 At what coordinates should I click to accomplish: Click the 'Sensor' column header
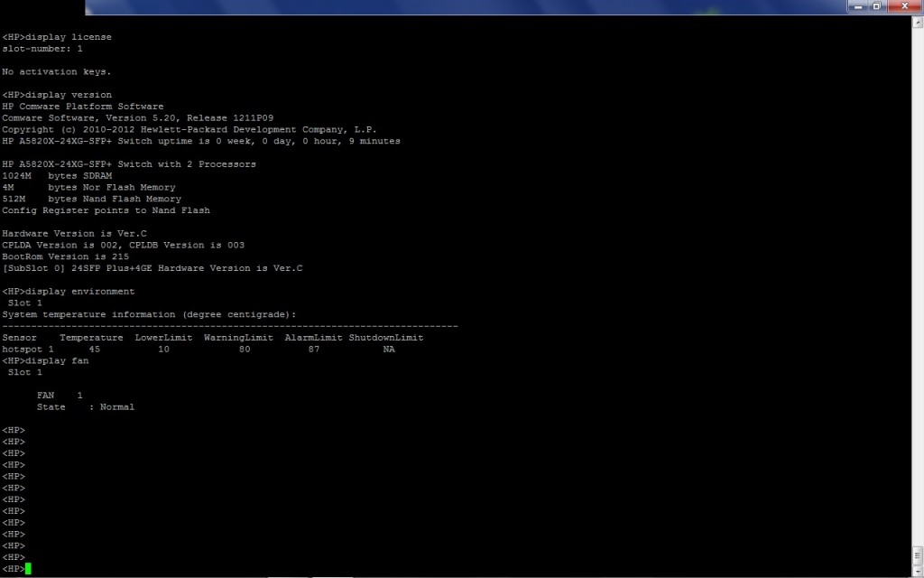click(20, 338)
